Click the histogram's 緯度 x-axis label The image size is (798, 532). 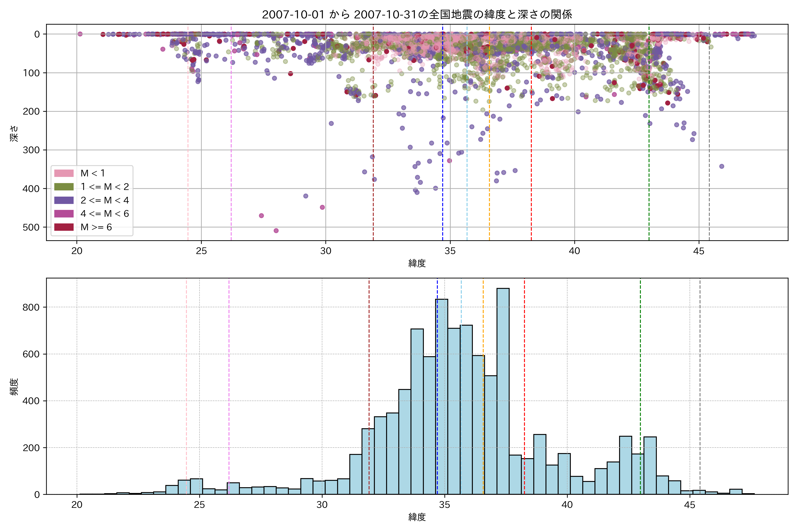pos(417,517)
